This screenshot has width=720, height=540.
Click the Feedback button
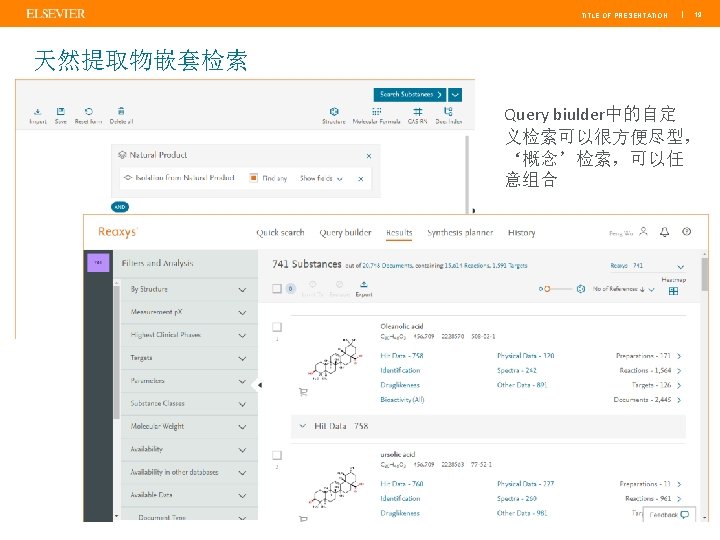point(669,515)
